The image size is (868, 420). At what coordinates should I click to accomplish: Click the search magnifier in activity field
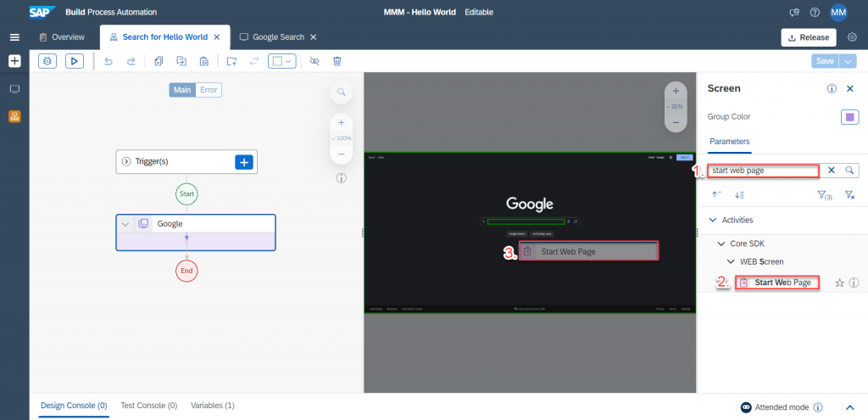click(x=849, y=171)
